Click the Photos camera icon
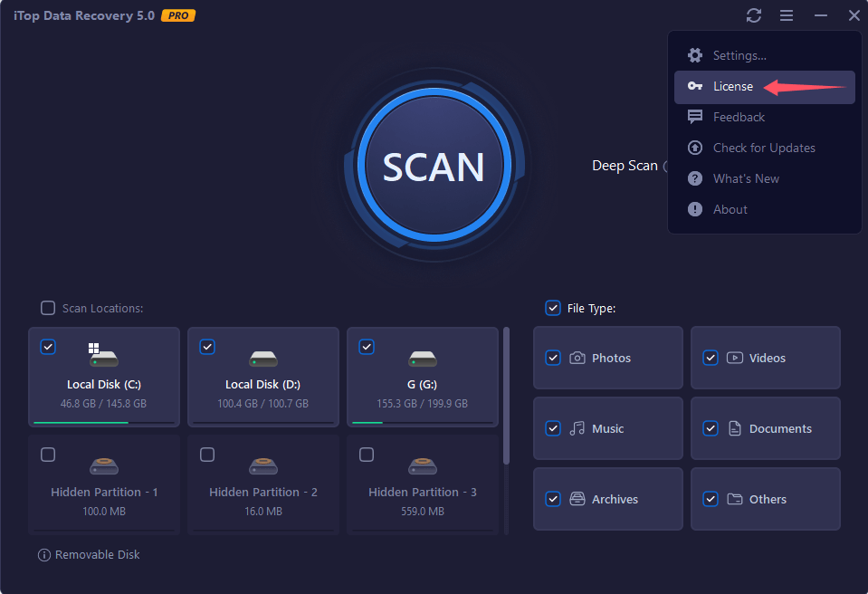868x594 pixels. click(x=577, y=358)
